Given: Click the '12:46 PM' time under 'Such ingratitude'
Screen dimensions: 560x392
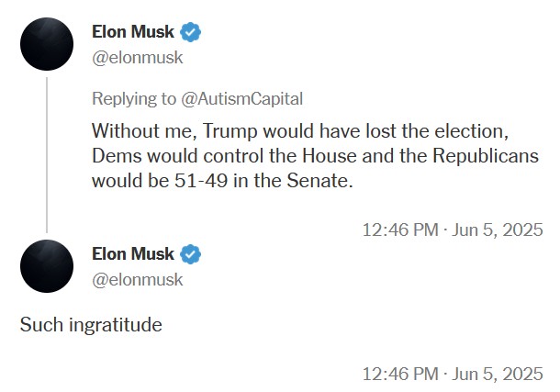Looking at the screenshot, I should coord(400,374).
